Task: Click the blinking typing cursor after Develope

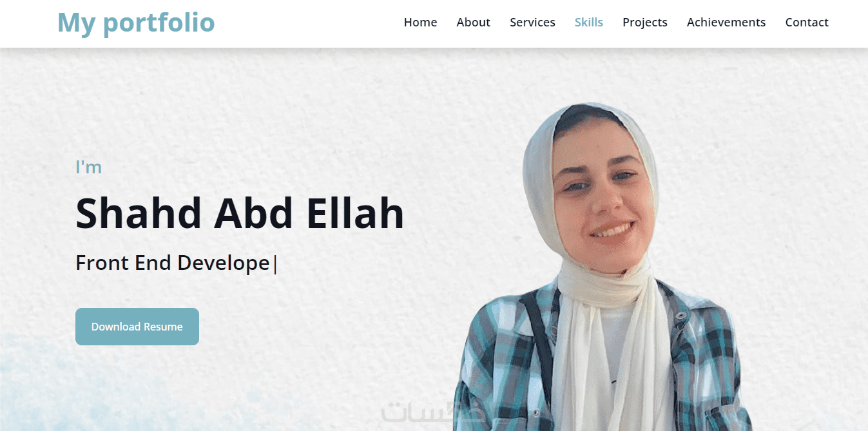Action: (275, 264)
